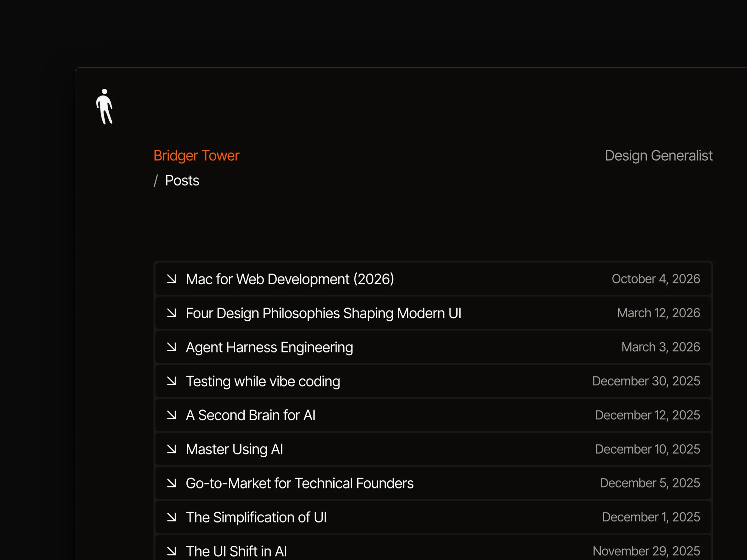Click arrow icon beside Go-to-Market for Technical Founders

171,483
